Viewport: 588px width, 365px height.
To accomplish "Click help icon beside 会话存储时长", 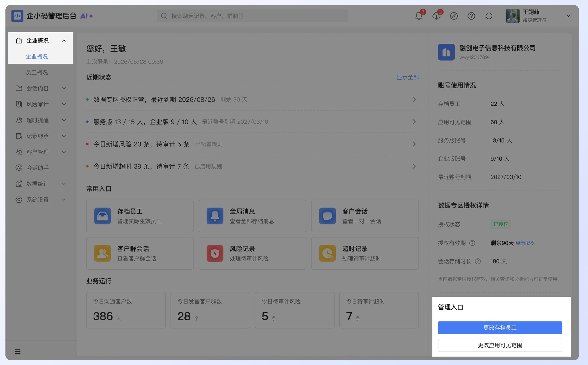I will click(x=478, y=261).
